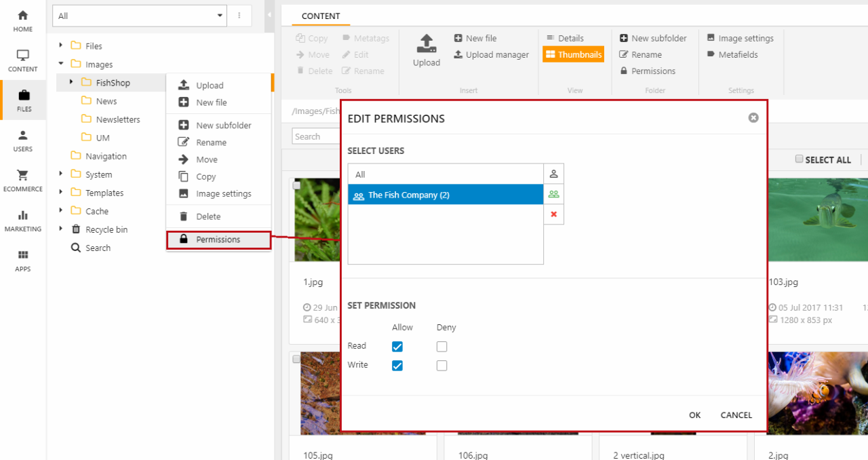This screenshot has height=460, width=868.
Task: Open the Users section in the sidebar
Action: pos(23,140)
